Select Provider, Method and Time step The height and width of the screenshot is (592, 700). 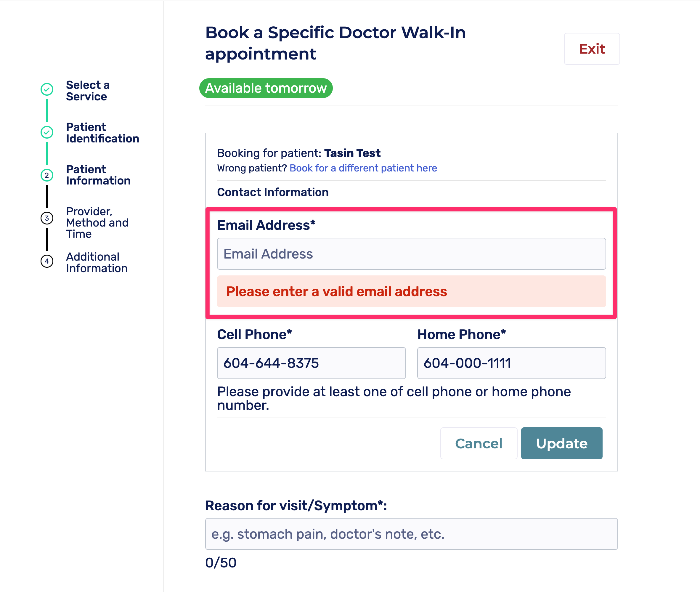coord(97,222)
